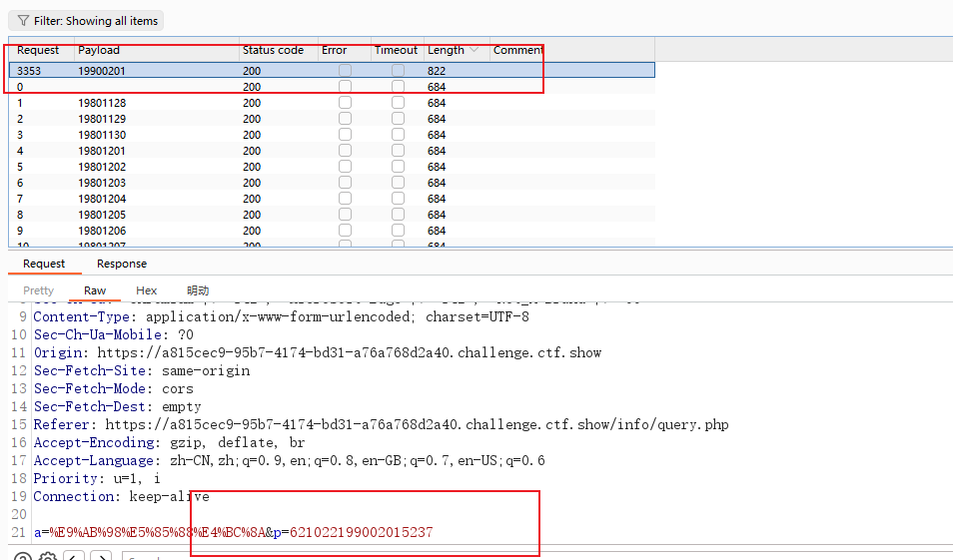Click length 684 of request 7
Viewport: 953px width, 560px height.
pyautogui.click(x=437, y=199)
